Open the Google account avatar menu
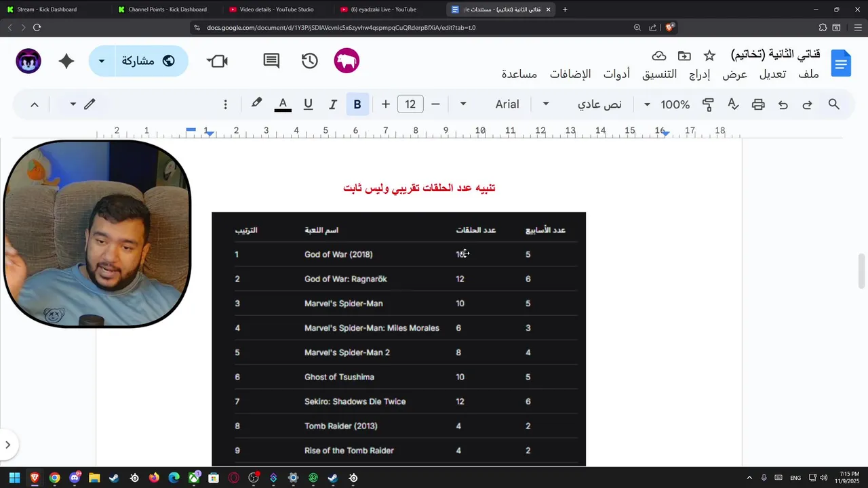 (28, 61)
